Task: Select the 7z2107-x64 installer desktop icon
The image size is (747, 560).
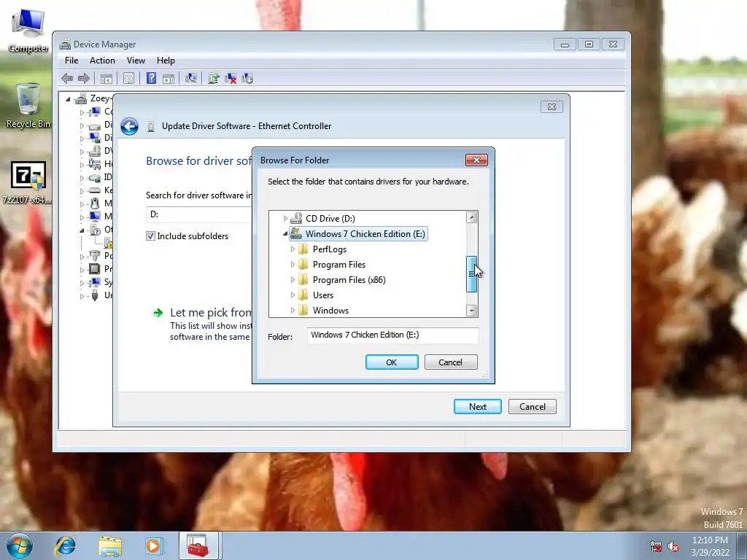Action: click(28, 183)
